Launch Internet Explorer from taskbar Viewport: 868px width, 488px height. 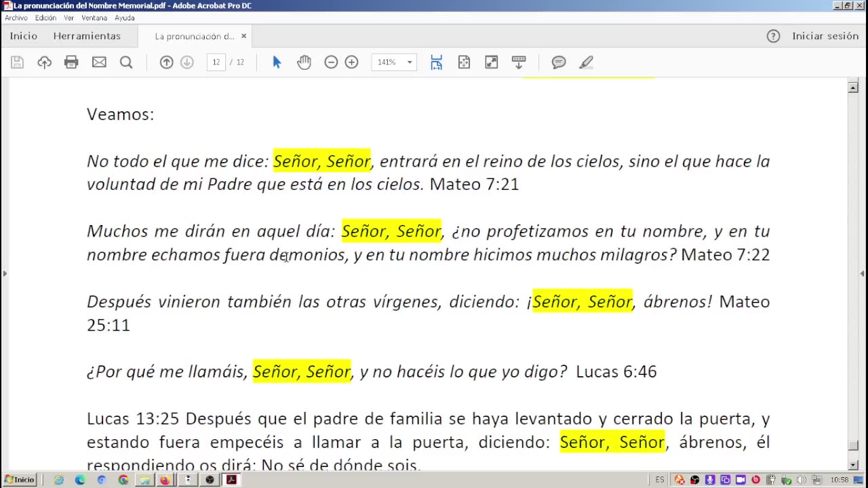coord(59,480)
